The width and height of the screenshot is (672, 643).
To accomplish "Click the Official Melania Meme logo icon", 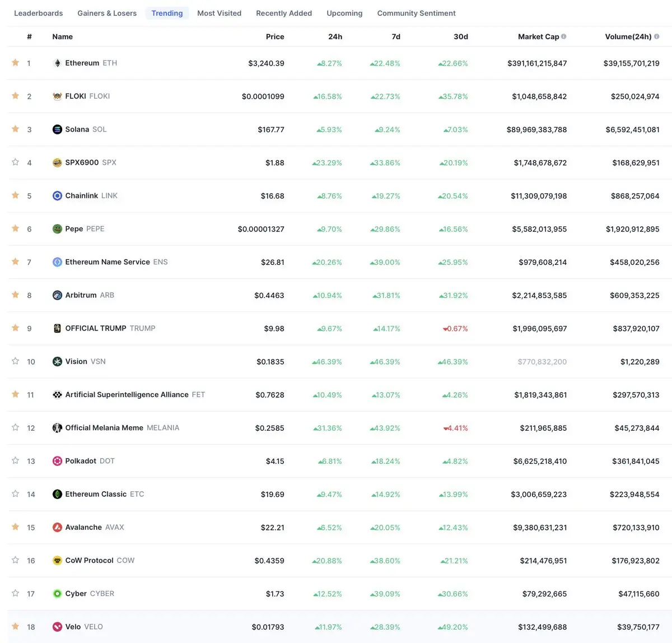I will (57, 428).
